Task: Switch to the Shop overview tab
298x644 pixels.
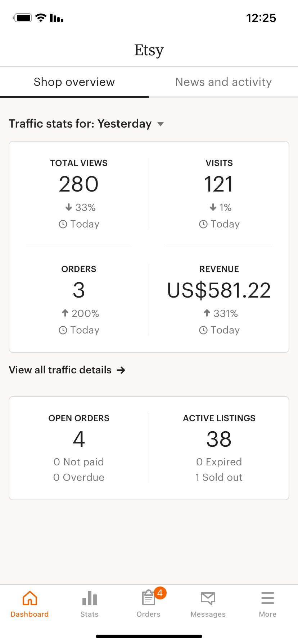Action: (74, 82)
